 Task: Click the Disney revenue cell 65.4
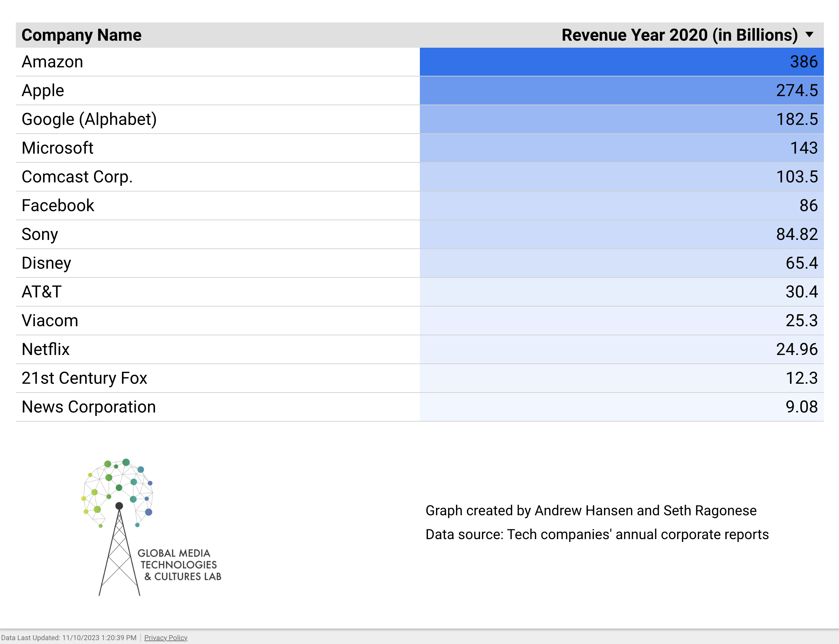[x=801, y=263]
